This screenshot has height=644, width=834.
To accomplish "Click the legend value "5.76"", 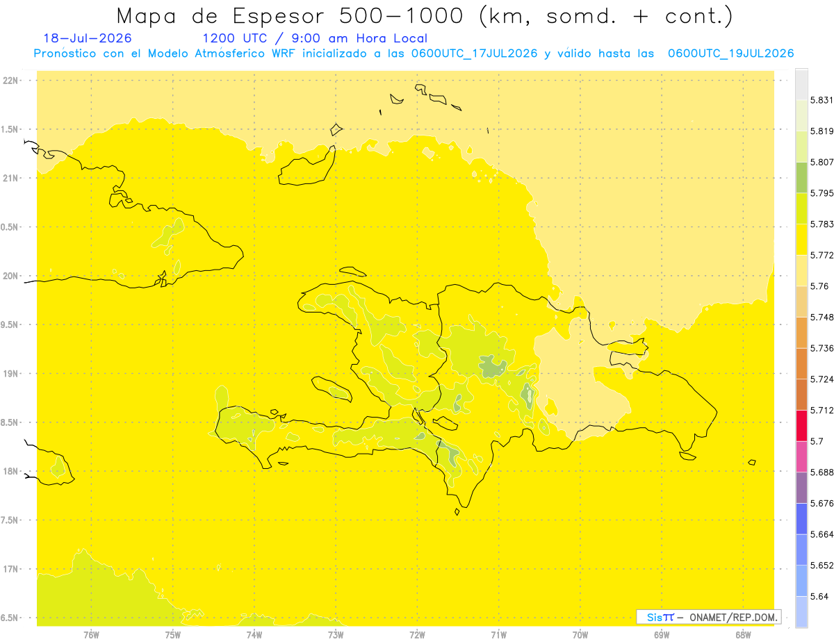I will pos(819,286).
